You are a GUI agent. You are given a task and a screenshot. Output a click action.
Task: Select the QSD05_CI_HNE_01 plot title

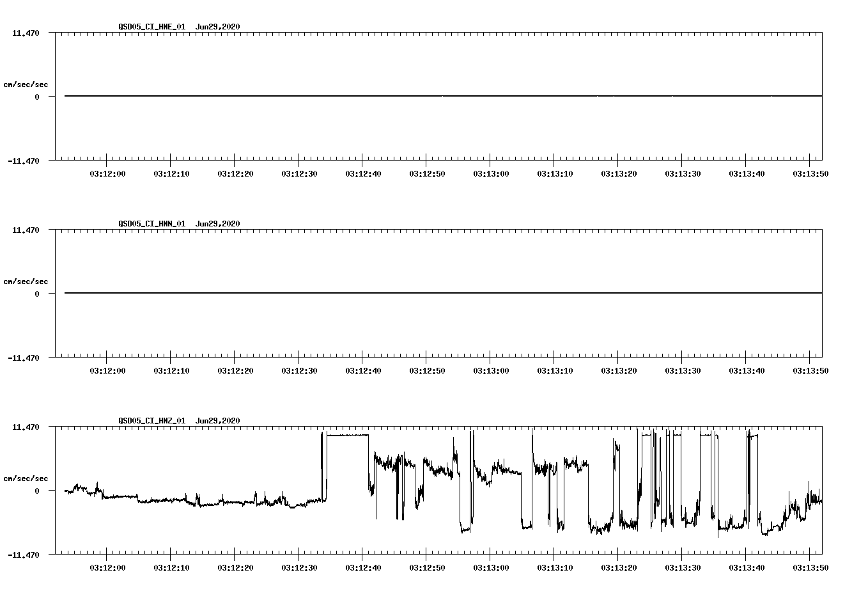(152, 27)
